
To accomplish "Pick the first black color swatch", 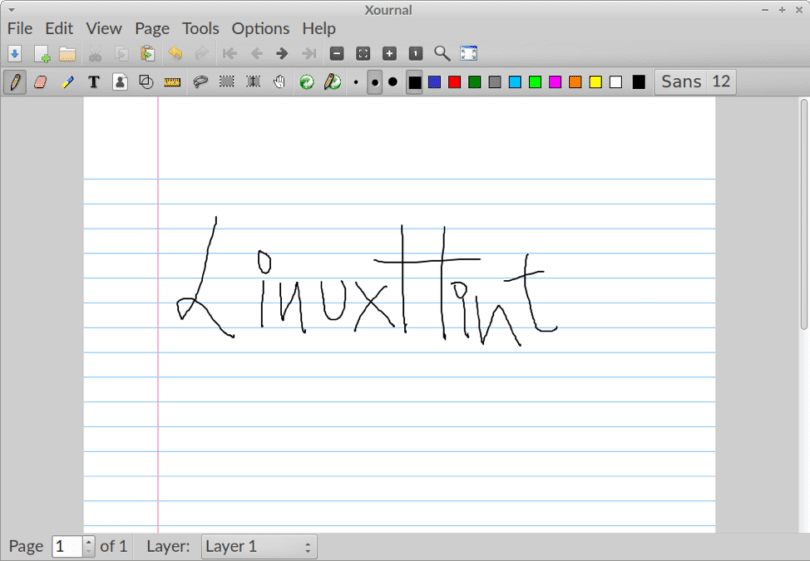I will (414, 82).
